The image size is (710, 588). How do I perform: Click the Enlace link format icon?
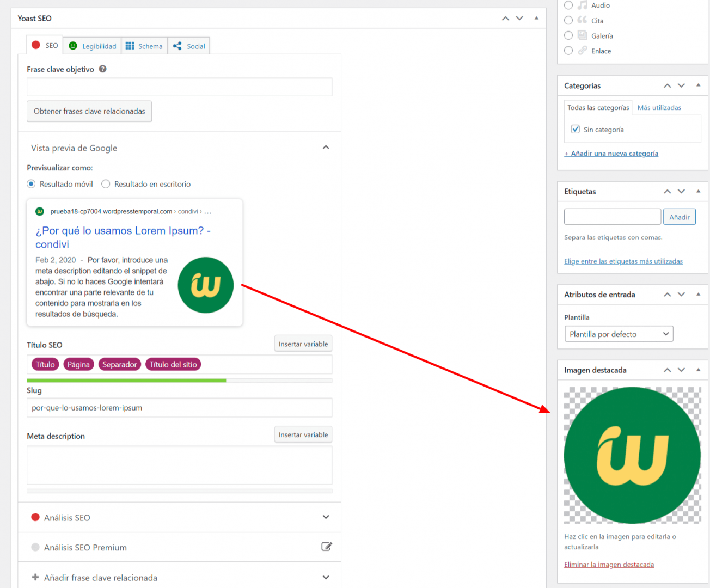[583, 51]
